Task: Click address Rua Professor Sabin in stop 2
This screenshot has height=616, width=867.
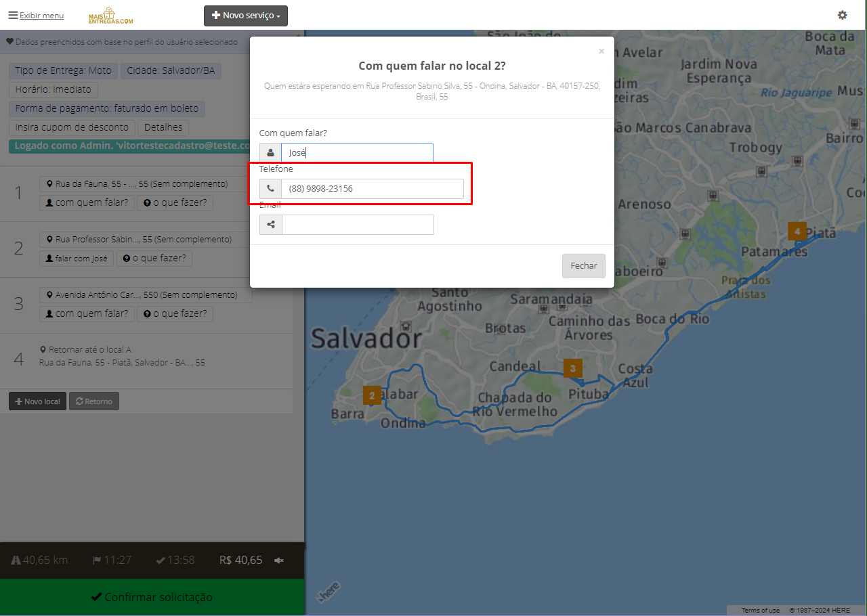Action: 145,240
